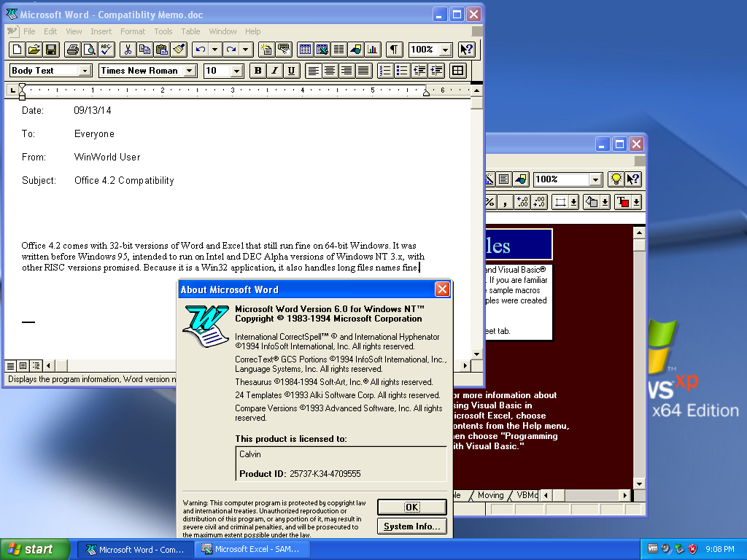Click the Open file folder icon in Word
Screen dimensions: 747x560
click(34, 49)
